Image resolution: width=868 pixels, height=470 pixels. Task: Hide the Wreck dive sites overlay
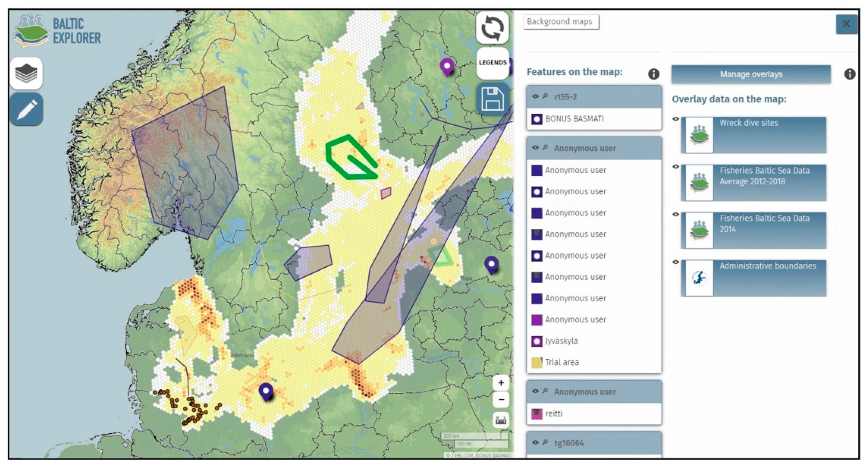click(x=675, y=119)
